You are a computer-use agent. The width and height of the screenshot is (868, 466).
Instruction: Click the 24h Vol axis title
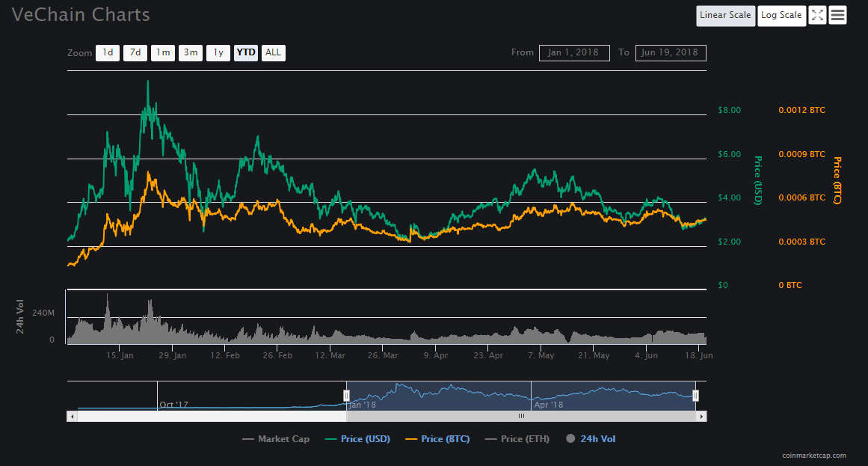(20, 316)
